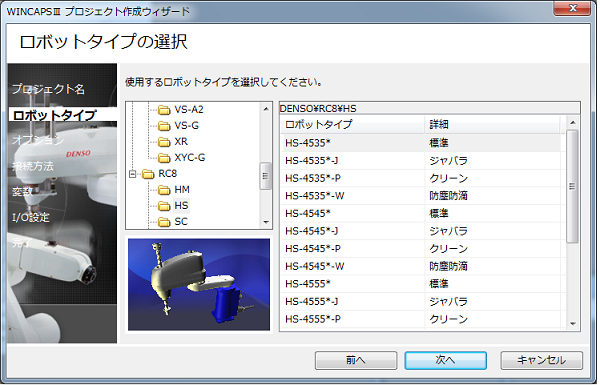Close the project wizard window
Screen dimensions: 600x385
coord(572,8)
